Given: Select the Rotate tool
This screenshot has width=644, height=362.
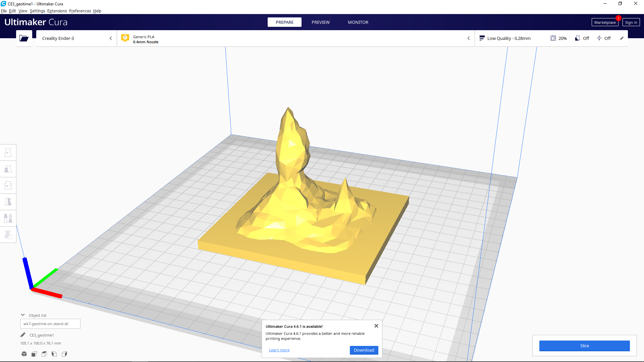Looking at the screenshot, I should click(x=8, y=185).
